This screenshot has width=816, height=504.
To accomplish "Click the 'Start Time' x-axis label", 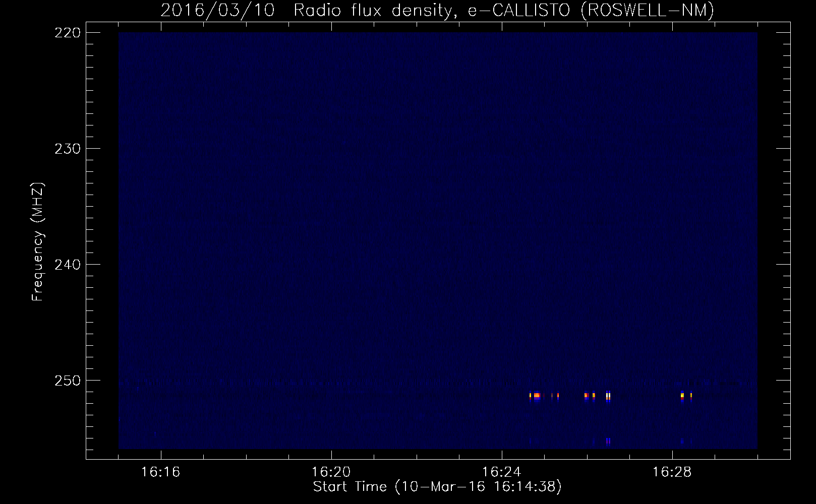I will point(437,487).
